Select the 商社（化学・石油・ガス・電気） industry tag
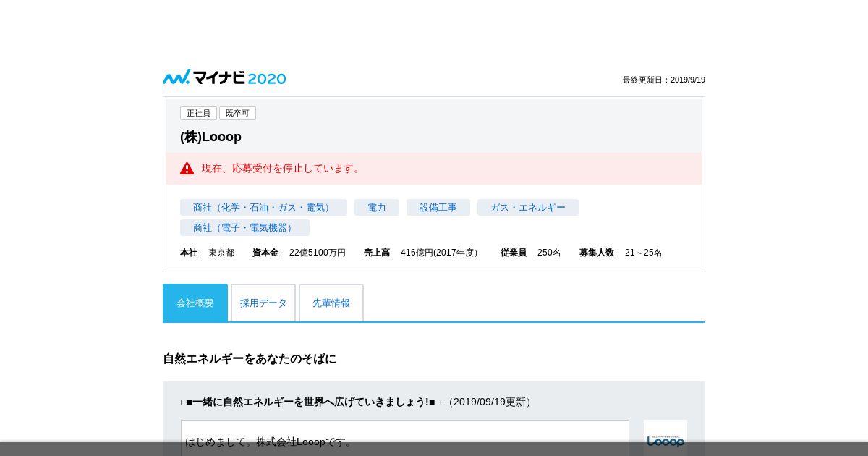Image resolution: width=868 pixels, height=456 pixels. 263,208
